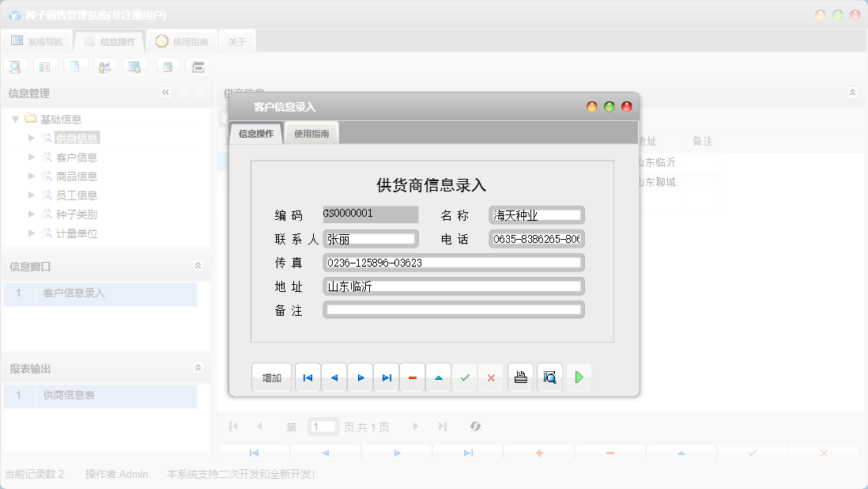Click the report list icon in the toolbar

pos(45,66)
